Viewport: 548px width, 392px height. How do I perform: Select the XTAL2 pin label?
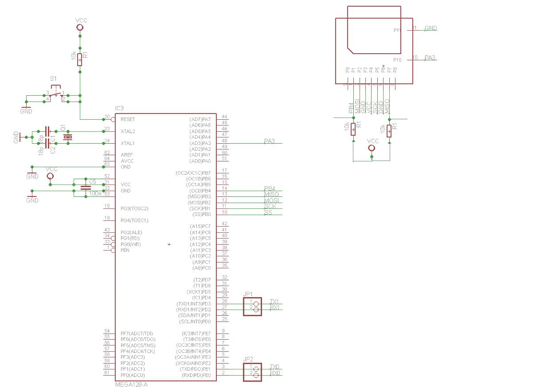coord(128,132)
